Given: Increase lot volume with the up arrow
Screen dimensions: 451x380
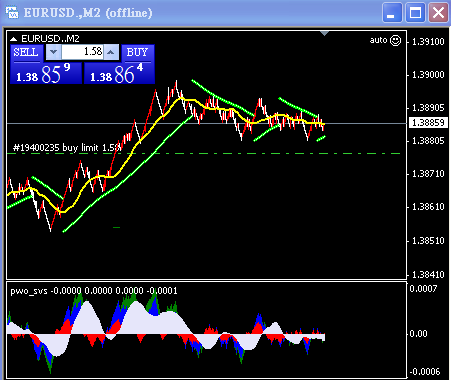Looking at the screenshot, I should (x=111, y=52).
